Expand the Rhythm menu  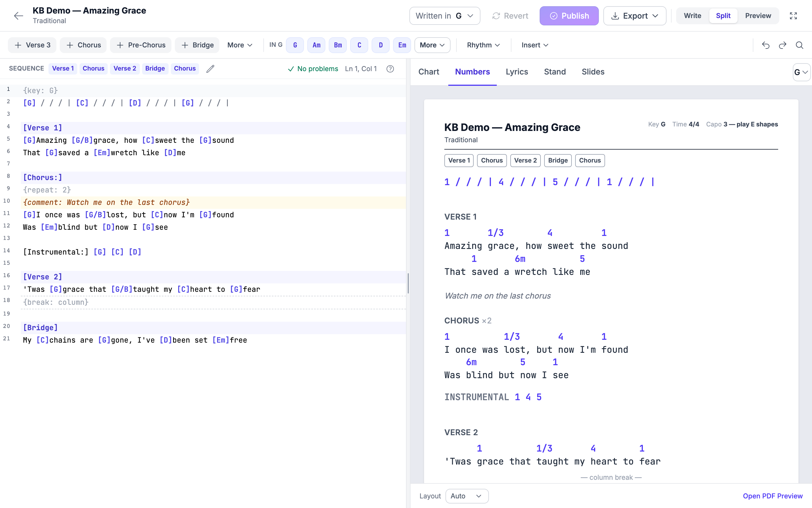tap(484, 45)
